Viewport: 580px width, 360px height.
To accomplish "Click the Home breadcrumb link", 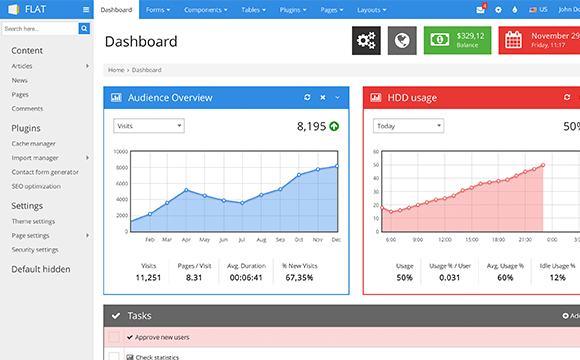I will pyautogui.click(x=116, y=70).
